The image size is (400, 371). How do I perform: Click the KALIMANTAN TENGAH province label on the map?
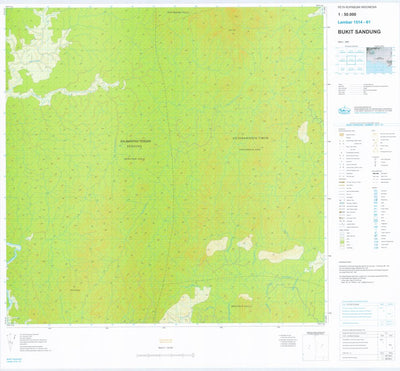135,141
